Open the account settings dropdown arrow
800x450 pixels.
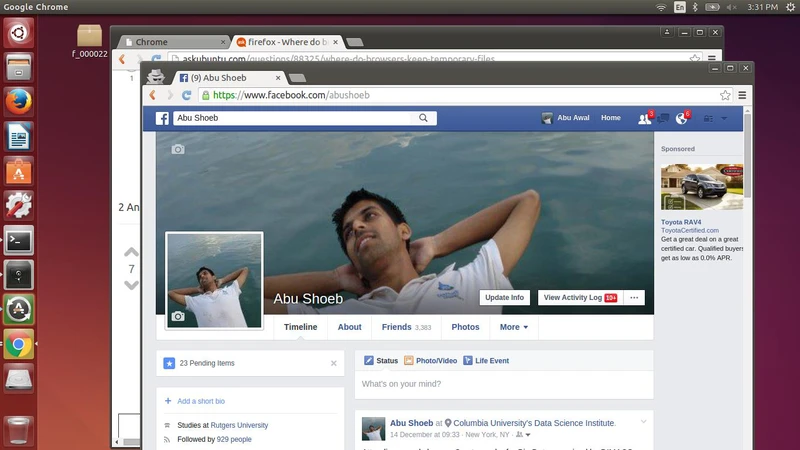pyautogui.click(x=724, y=118)
